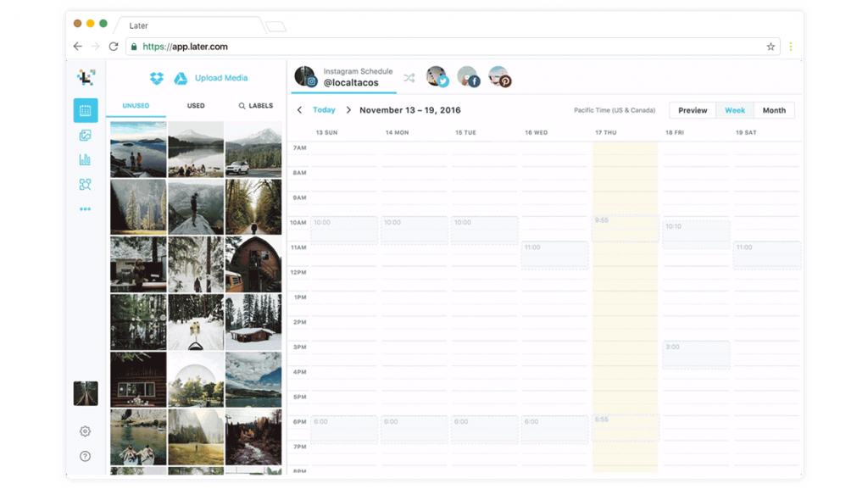Select the @localtacos Instagram profile
868x489 pixels.
pyautogui.click(x=344, y=77)
